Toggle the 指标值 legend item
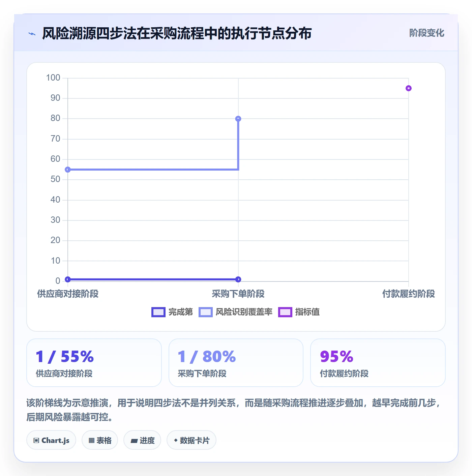The width and height of the screenshot is (472, 476). tap(299, 312)
